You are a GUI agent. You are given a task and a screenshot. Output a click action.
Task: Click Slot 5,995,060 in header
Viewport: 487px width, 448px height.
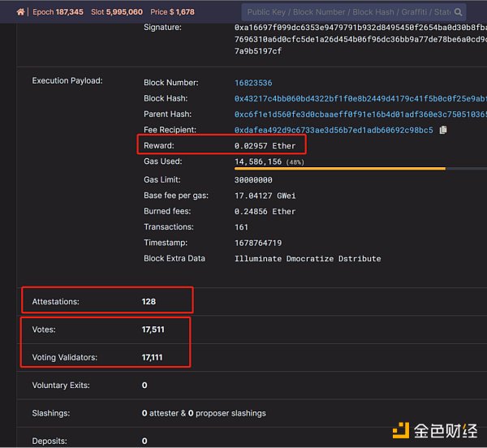click(117, 12)
